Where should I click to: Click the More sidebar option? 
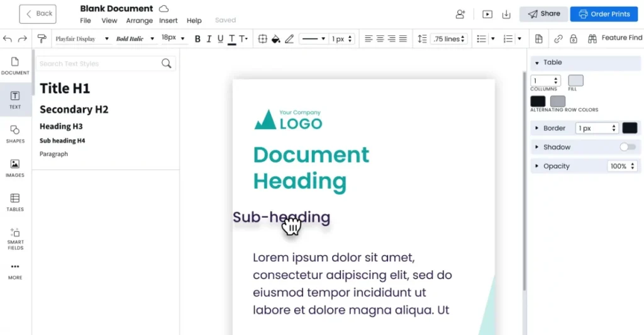tap(15, 271)
